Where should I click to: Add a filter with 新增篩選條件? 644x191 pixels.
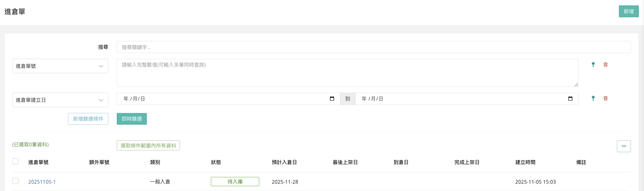88,119
